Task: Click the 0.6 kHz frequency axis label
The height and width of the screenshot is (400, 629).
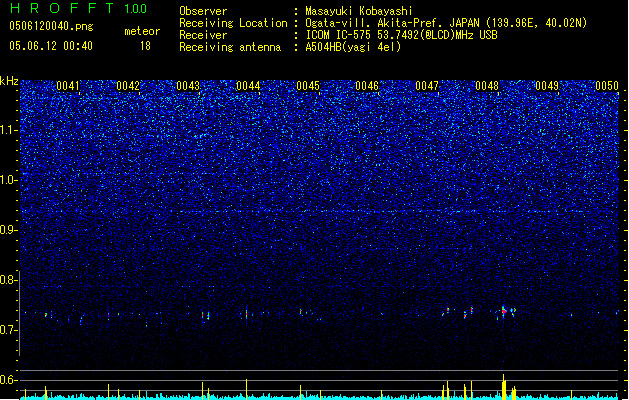Action: click(9, 380)
